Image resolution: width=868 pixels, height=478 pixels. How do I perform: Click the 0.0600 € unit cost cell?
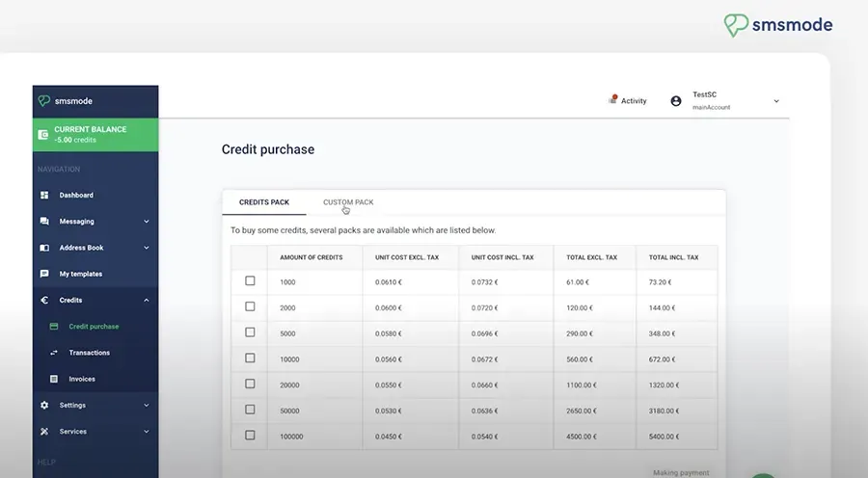coord(389,307)
